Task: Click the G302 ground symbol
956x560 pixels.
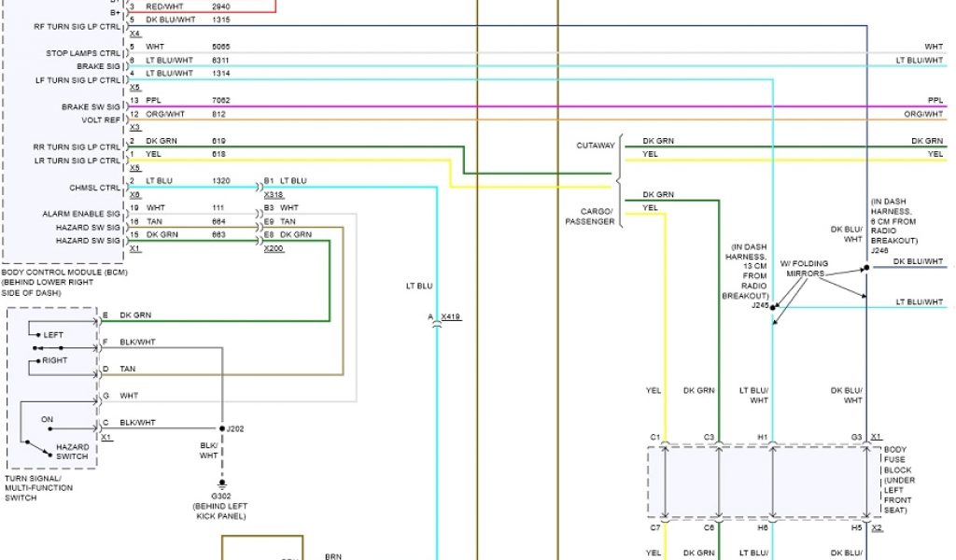Action: pos(222,484)
